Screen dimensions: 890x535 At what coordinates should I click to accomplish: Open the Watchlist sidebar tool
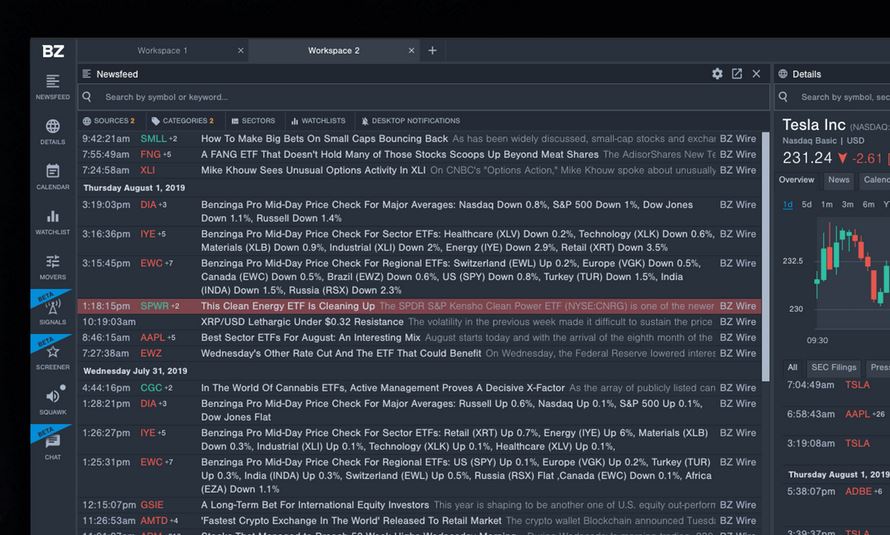point(53,222)
